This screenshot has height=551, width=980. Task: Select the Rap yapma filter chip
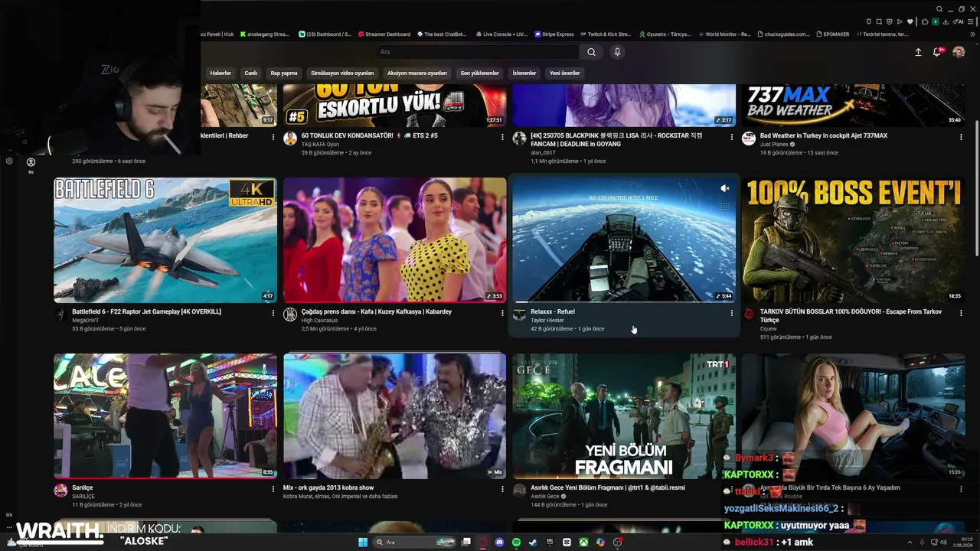pyautogui.click(x=284, y=73)
